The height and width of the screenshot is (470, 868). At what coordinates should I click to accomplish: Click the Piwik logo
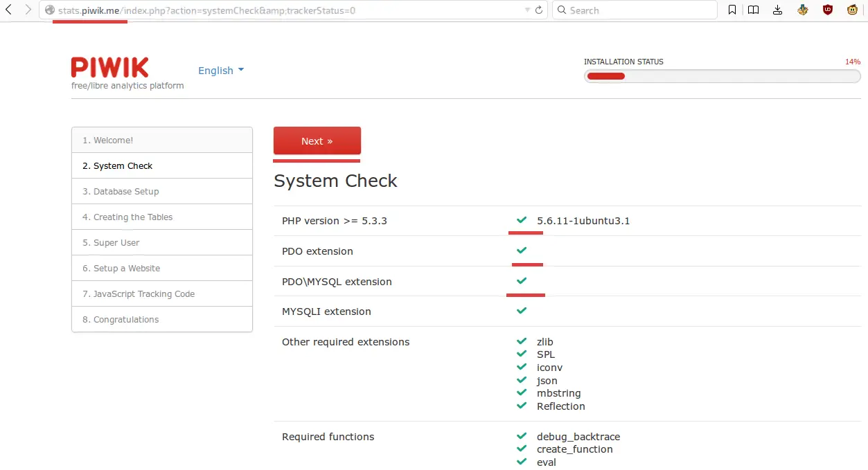pyautogui.click(x=109, y=67)
